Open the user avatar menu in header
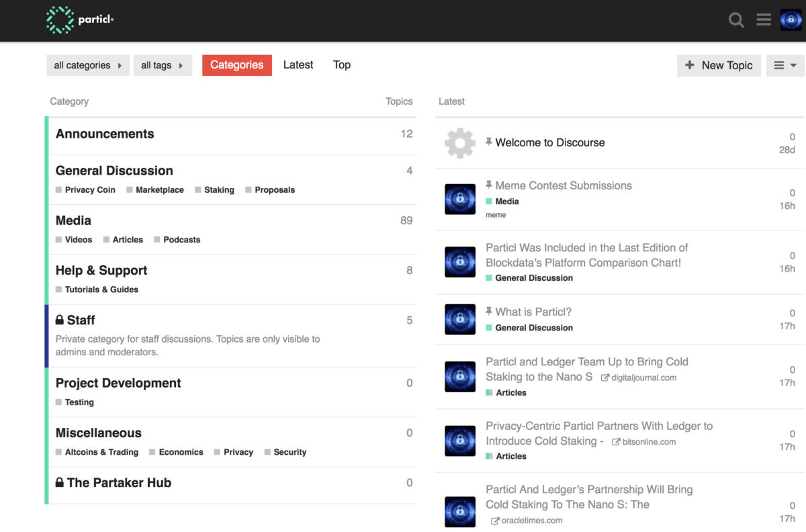The height and width of the screenshot is (532, 806). pos(791,20)
